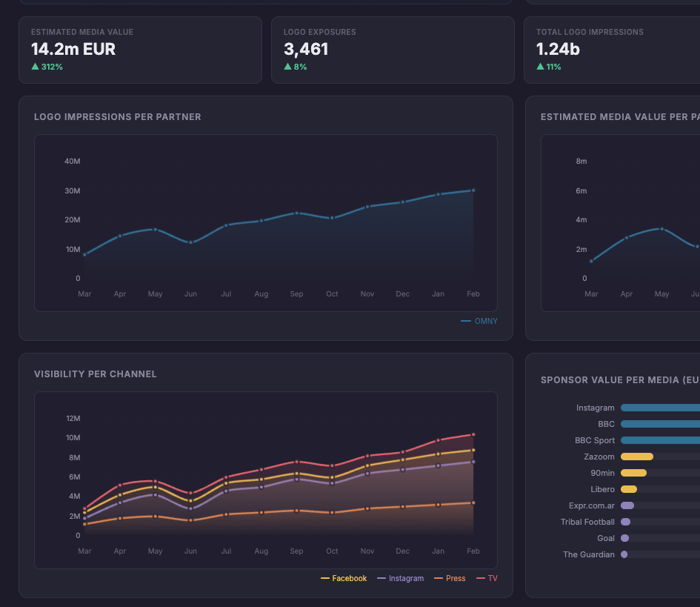The width and height of the screenshot is (700, 607).
Task: Click the upward trend arrow next to 8%
Action: pos(288,66)
